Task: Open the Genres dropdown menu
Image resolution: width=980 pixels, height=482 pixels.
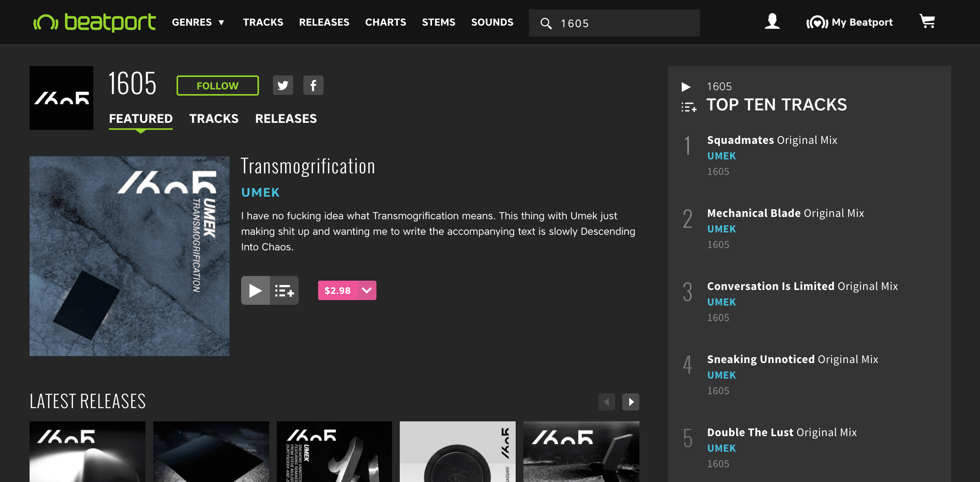Action: (198, 22)
